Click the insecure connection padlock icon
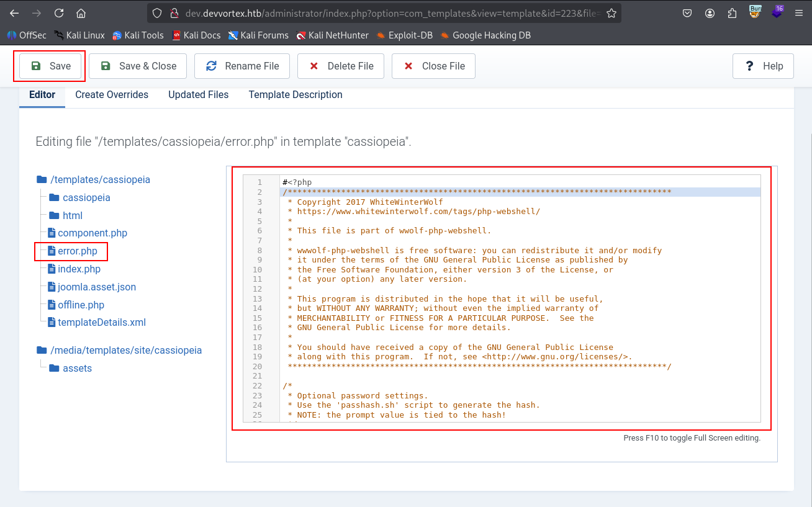 click(x=174, y=13)
